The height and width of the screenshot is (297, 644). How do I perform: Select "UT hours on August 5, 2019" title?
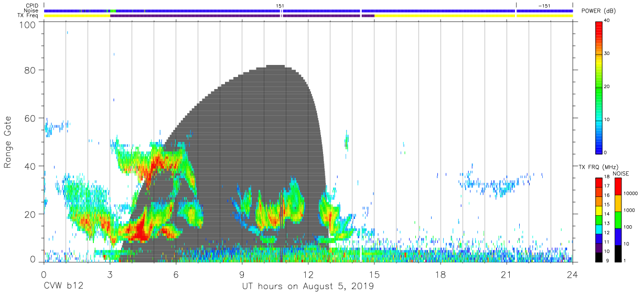tap(308, 287)
